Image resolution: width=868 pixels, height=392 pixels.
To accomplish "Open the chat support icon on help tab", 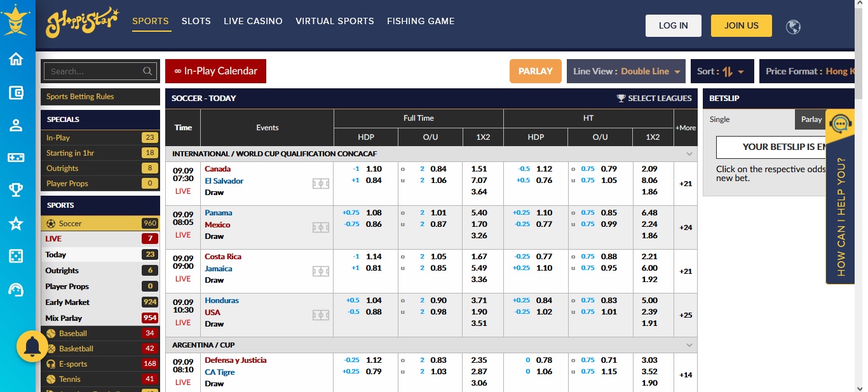I will 841,123.
